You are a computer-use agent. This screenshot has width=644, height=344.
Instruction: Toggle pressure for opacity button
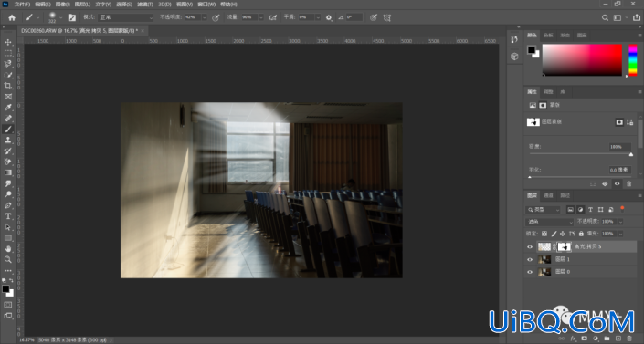(x=216, y=17)
